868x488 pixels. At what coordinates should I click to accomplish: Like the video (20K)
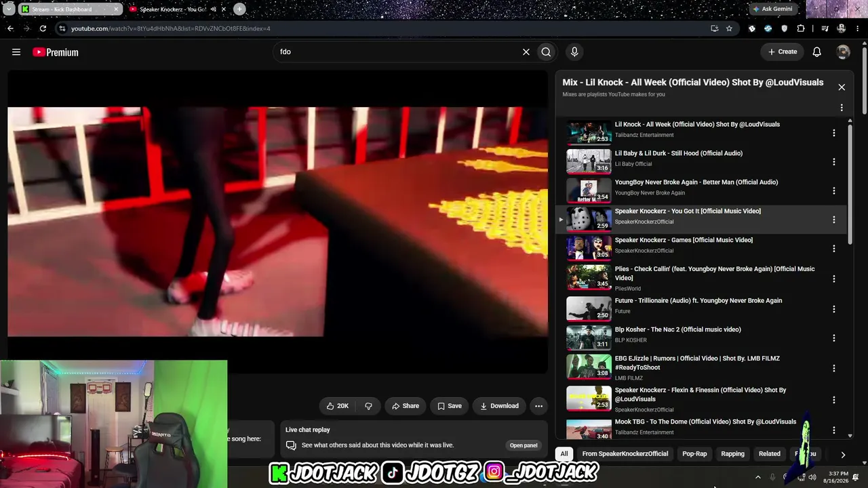click(337, 406)
